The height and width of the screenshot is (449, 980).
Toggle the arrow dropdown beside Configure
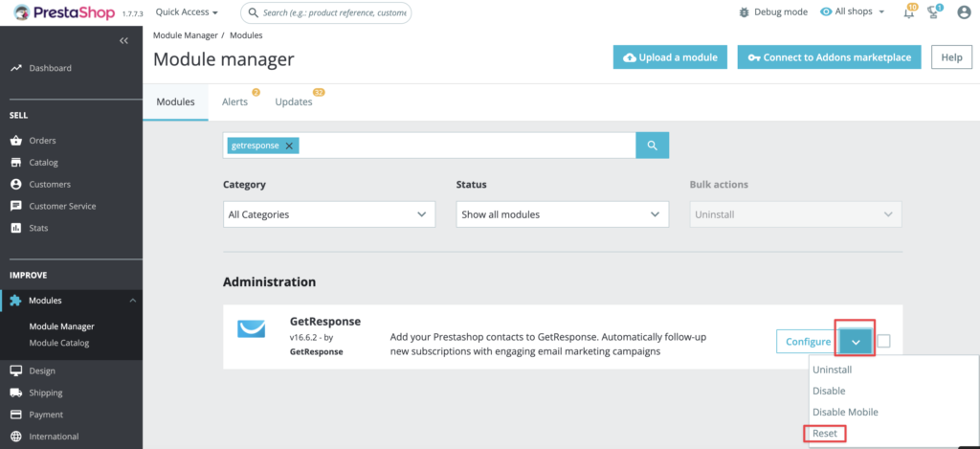coord(856,342)
